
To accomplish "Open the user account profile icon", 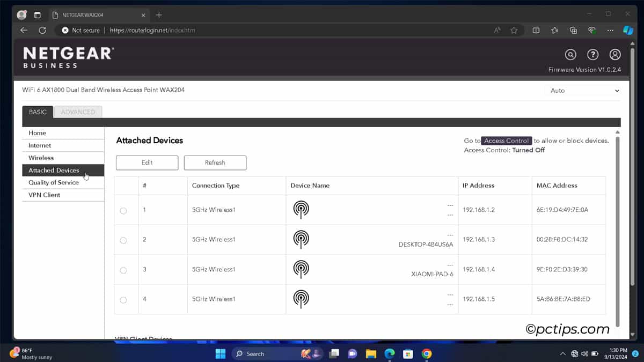I will pos(615,55).
